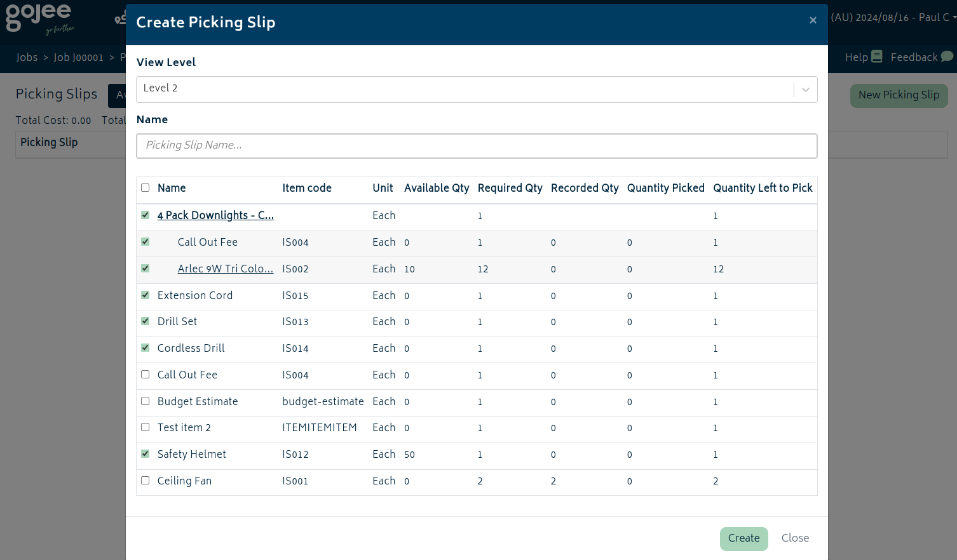Image resolution: width=957 pixels, height=560 pixels.
Task: Open the Feedback speech bubble icon
Action: click(947, 57)
